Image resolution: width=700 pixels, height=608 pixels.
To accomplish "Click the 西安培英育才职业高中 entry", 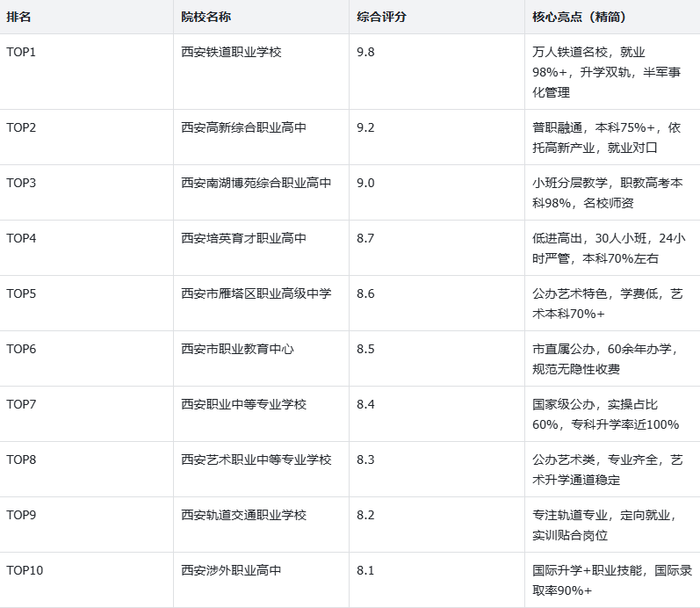I will (x=243, y=239).
